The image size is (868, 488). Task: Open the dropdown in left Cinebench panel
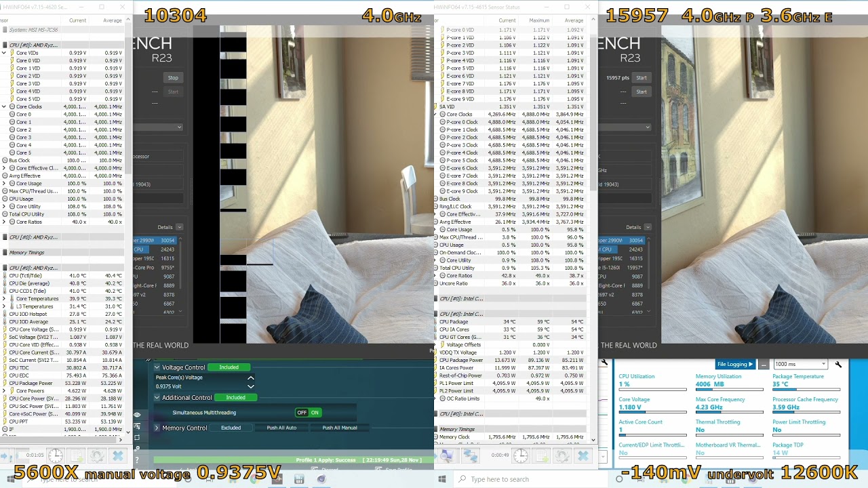158,127
